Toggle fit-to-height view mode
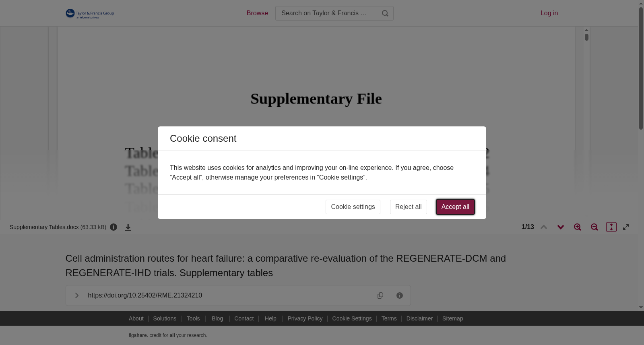 pos(611,227)
